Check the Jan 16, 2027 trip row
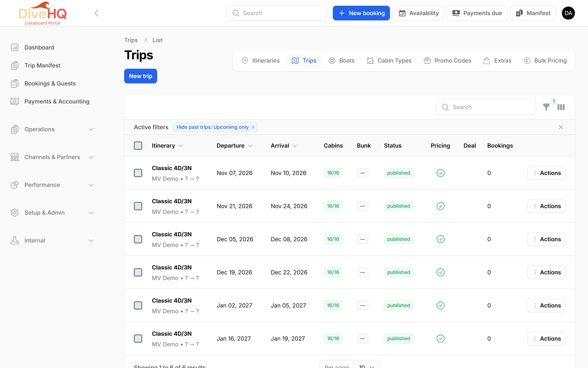The height and width of the screenshot is (368, 588). point(138,339)
